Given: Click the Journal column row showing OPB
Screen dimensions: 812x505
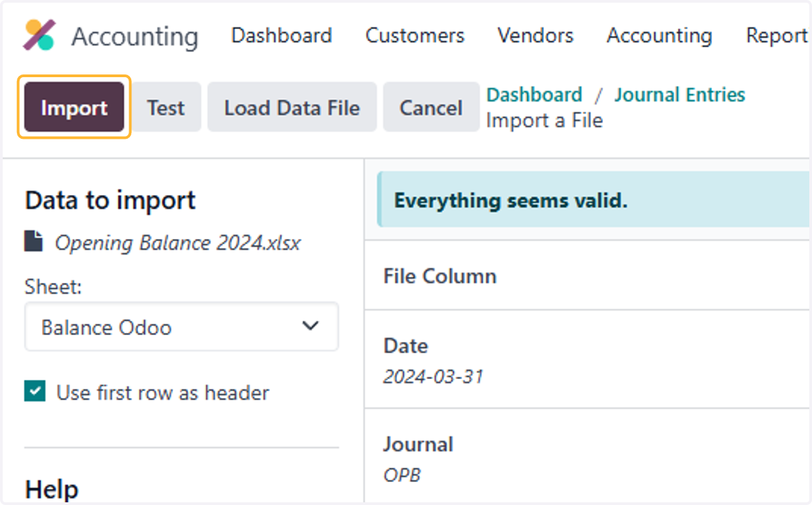Looking at the screenshot, I should tap(587, 457).
